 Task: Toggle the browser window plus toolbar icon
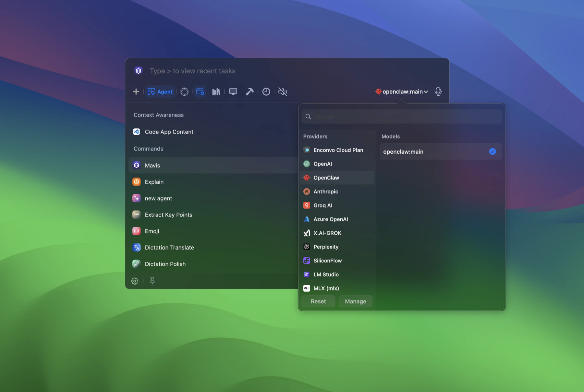(x=200, y=92)
